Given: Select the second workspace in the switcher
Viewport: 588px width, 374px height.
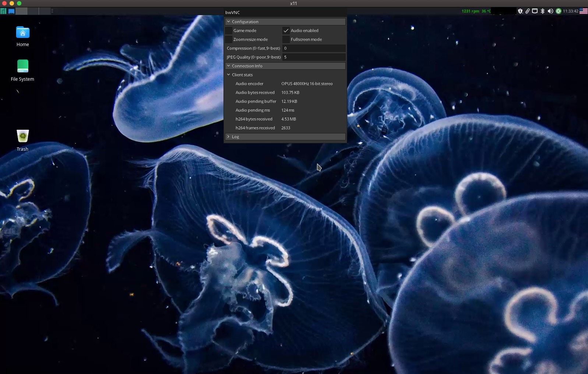Looking at the screenshot, I should point(33,11).
